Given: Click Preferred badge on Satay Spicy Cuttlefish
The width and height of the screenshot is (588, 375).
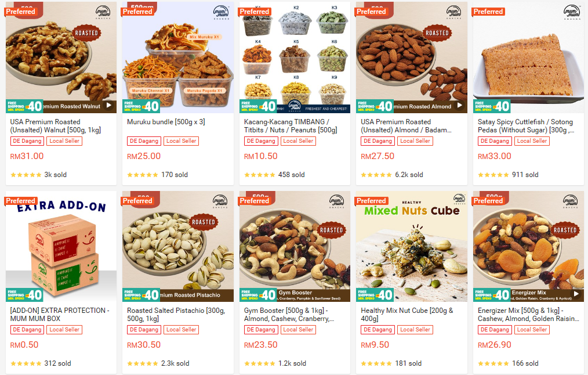Looking at the screenshot, I should pos(488,12).
